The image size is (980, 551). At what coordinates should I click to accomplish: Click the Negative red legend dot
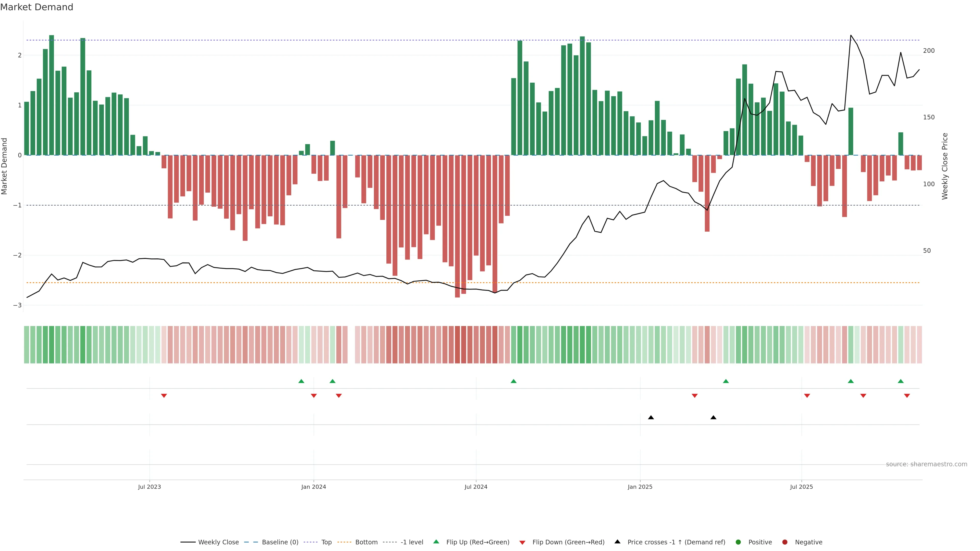point(785,542)
